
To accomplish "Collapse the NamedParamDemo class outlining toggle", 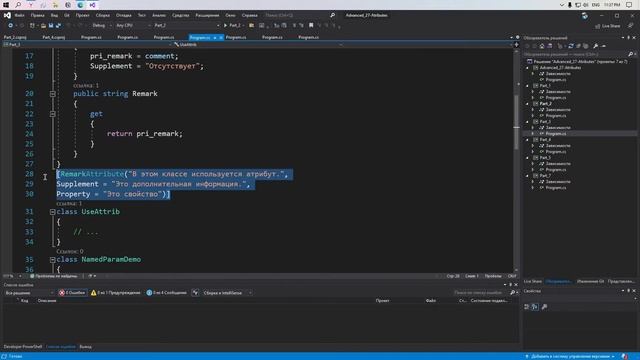I will (x=53, y=260).
